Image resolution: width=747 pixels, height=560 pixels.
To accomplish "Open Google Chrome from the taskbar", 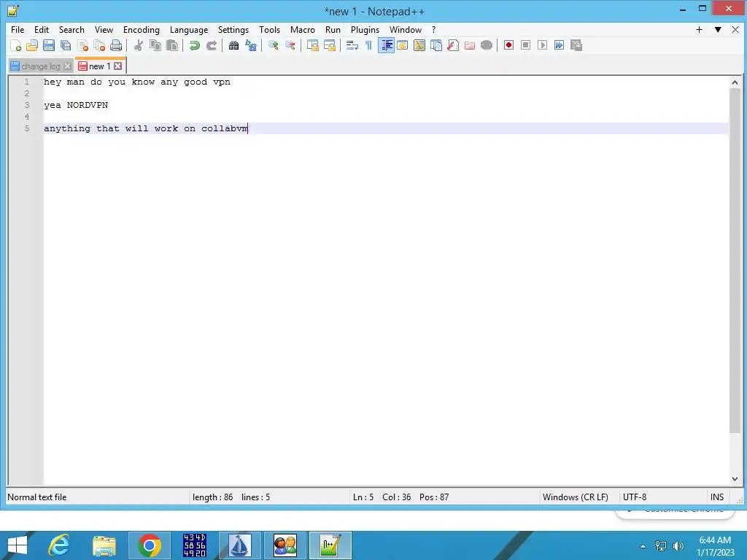I will click(x=149, y=545).
